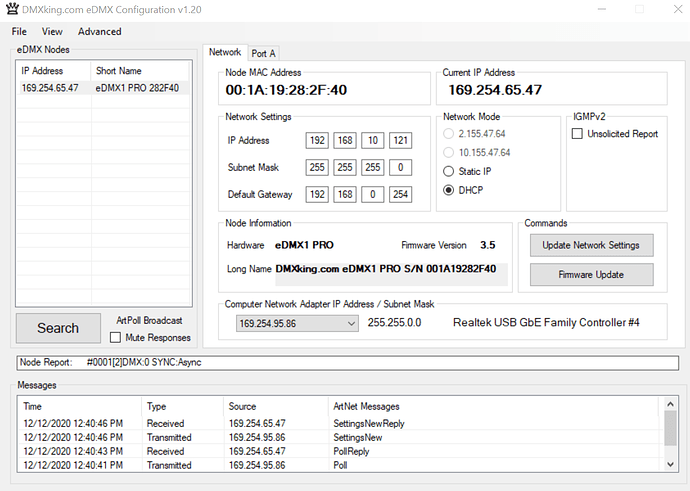Click the IP Address fourth octet field 121
This screenshot has width=690, height=491.
coord(400,140)
